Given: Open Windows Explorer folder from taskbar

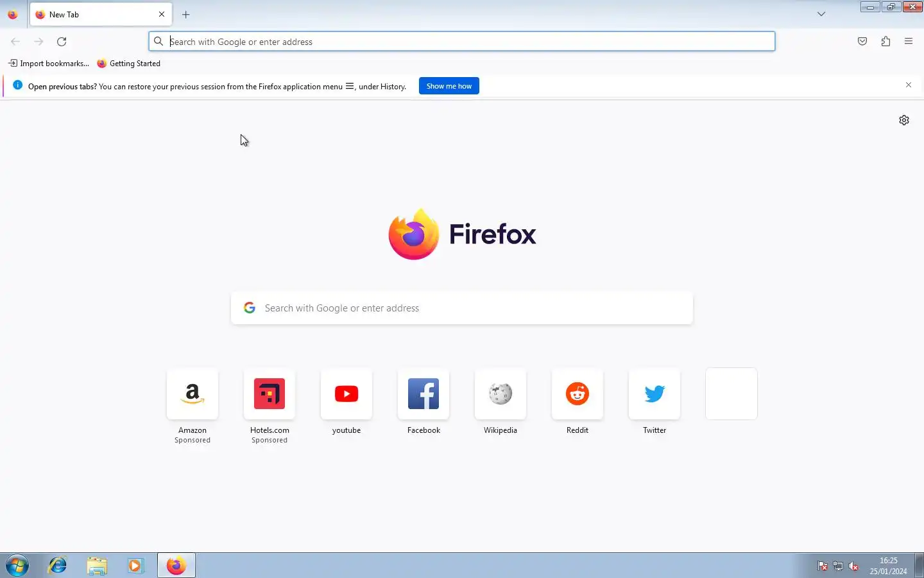Looking at the screenshot, I should [x=97, y=566].
